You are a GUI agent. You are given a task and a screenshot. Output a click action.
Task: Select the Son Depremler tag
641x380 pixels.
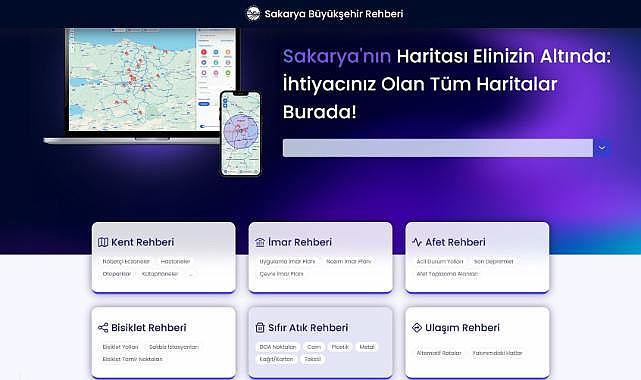(493, 262)
